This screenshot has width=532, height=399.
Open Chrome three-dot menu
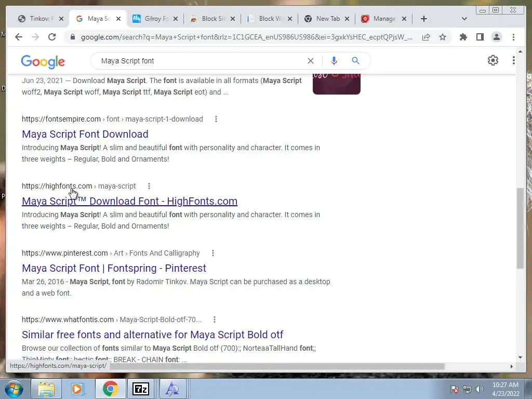coord(513,37)
